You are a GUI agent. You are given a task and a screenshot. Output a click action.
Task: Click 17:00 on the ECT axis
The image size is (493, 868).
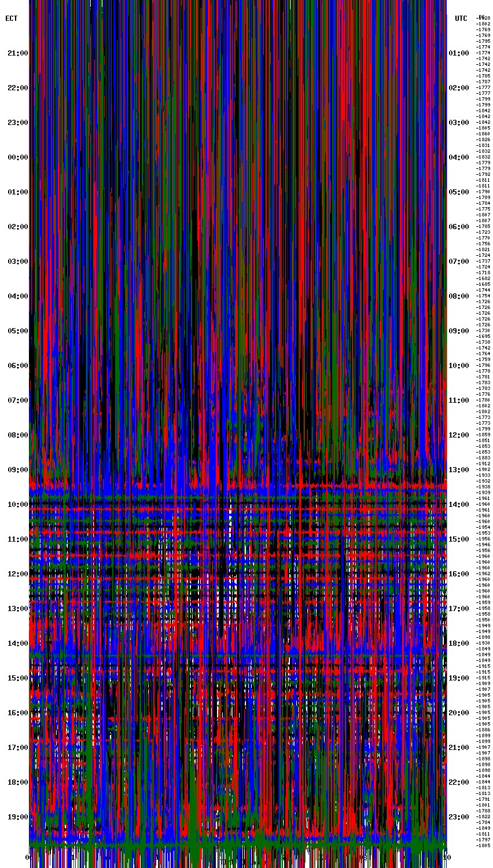(x=18, y=748)
